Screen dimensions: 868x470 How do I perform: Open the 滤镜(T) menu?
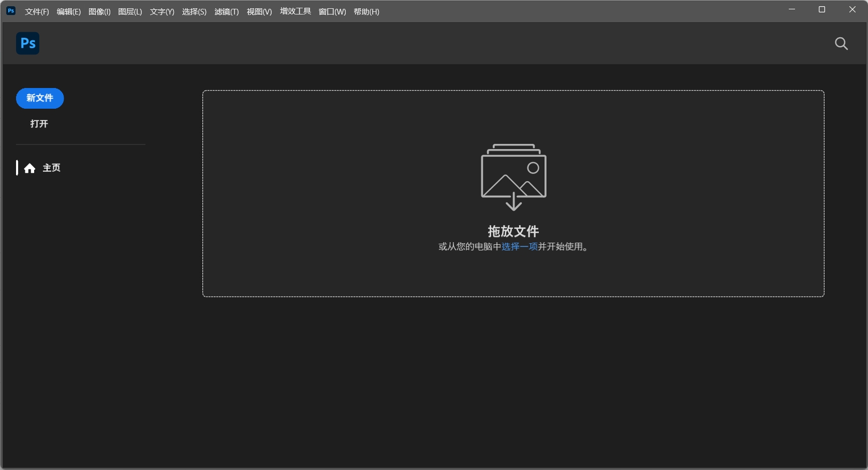tap(227, 11)
